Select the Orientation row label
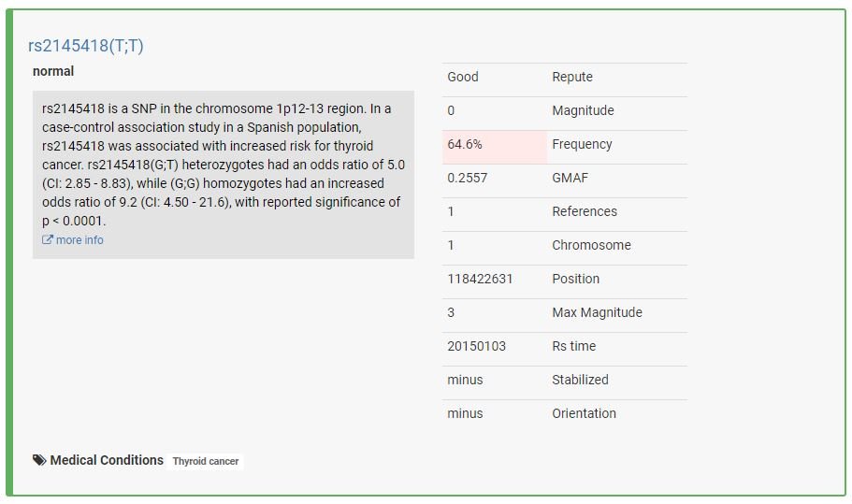 [x=584, y=413]
